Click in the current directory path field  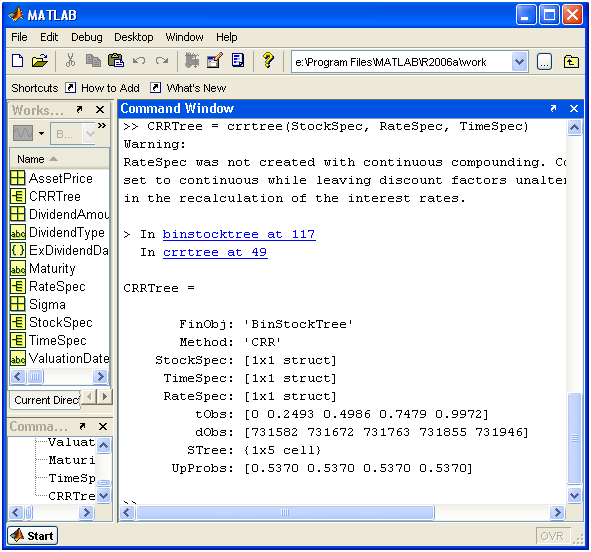(x=401, y=62)
